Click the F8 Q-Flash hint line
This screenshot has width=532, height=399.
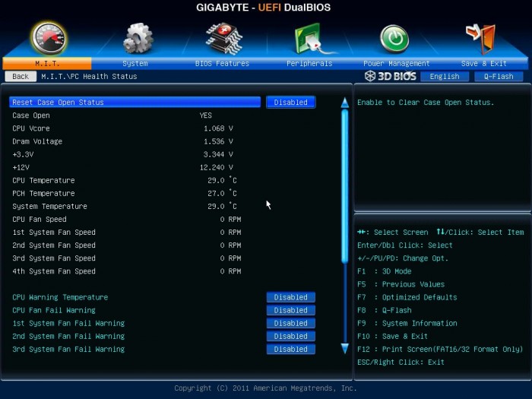[x=384, y=310]
